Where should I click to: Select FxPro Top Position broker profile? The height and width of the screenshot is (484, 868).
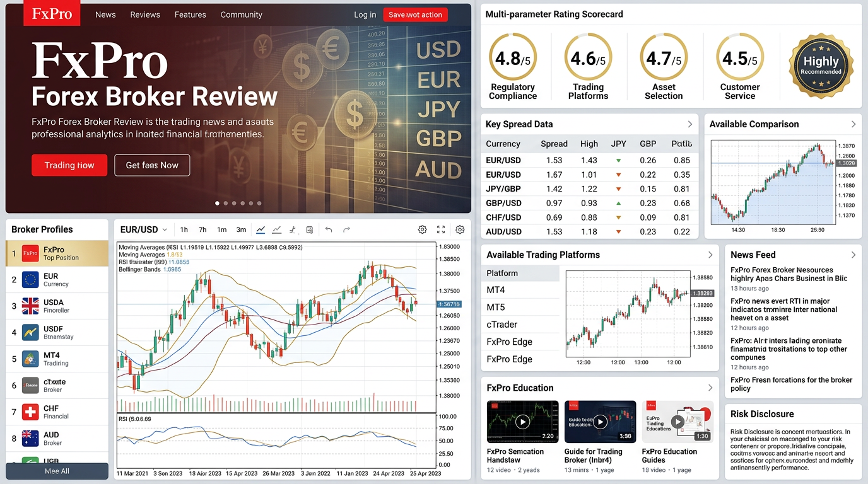(x=57, y=253)
